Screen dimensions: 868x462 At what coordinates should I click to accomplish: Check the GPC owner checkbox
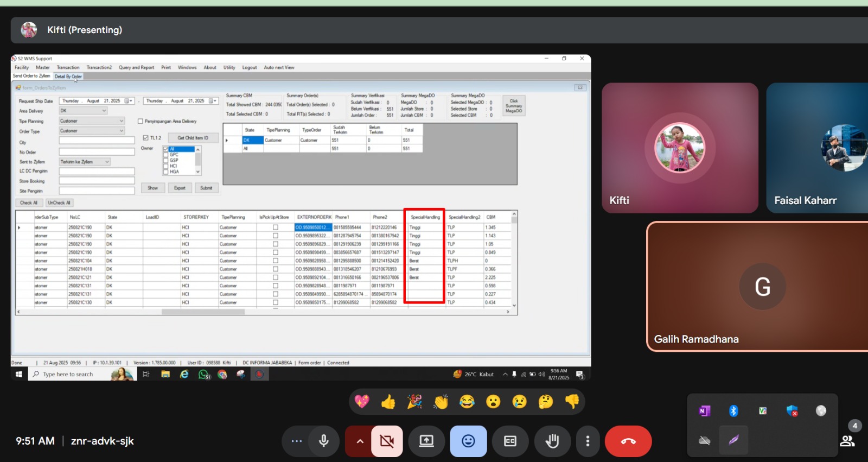(166, 155)
